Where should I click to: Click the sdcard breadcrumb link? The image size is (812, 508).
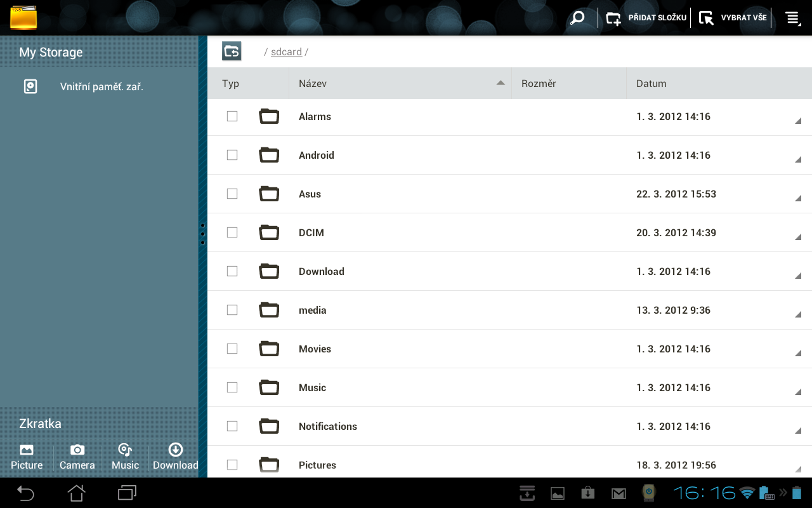[286, 51]
